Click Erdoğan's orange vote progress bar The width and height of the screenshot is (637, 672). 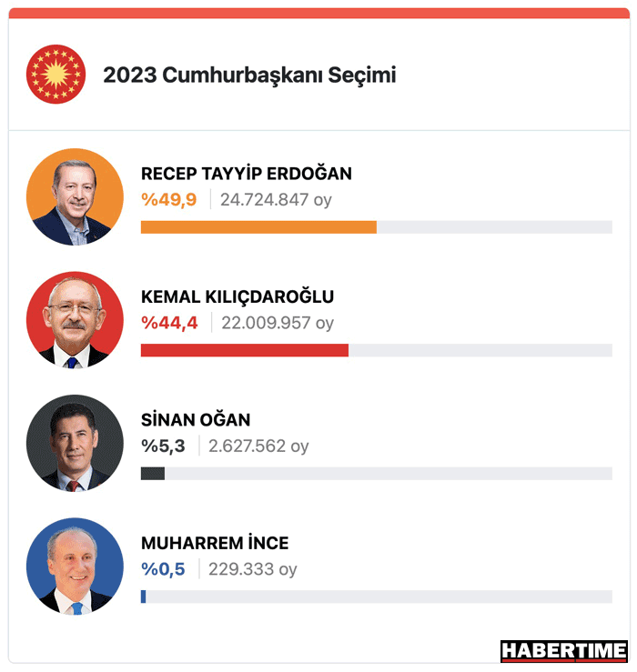click(x=258, y=227)
